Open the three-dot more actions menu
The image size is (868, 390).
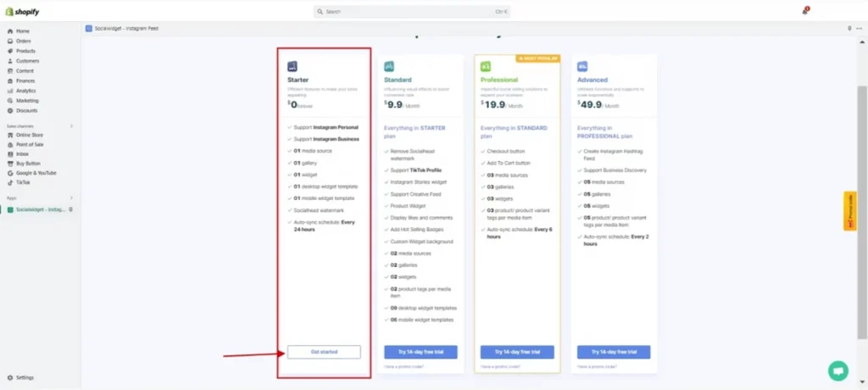tap(860, 28)
